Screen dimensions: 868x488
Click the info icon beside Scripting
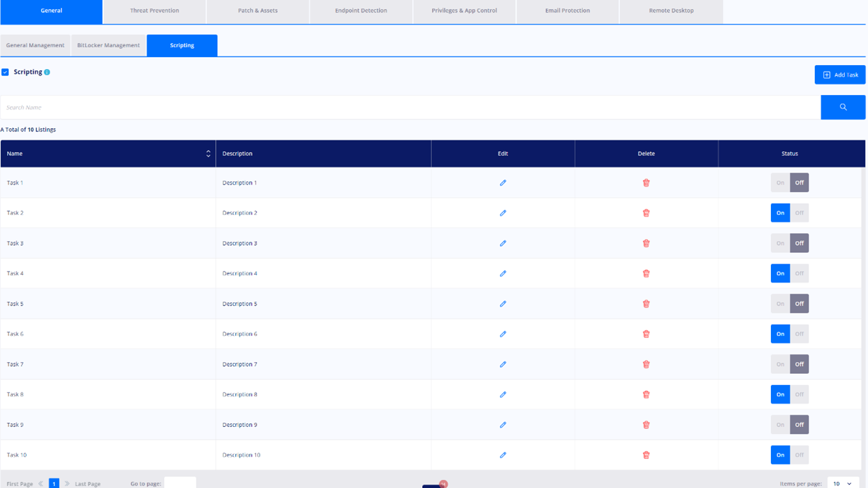point(47,72)
